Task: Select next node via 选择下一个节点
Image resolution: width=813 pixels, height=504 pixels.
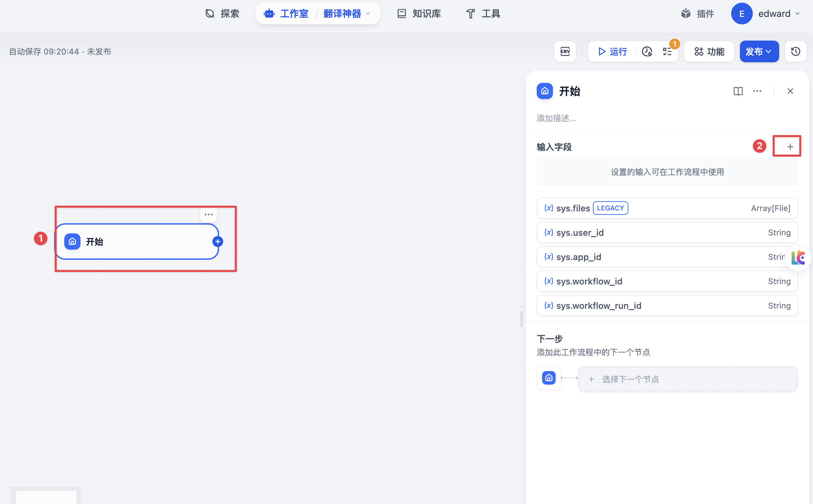Action: (x=688, y=379)
